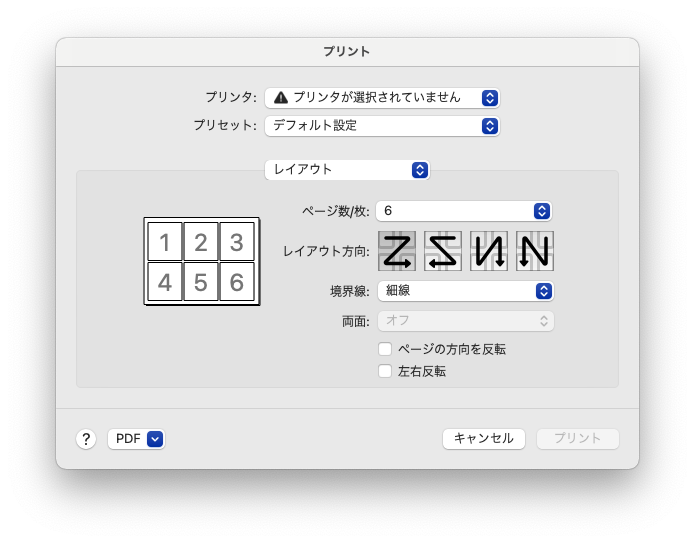Click the プリント button
This screenshot has width=695, height=543.
578,439
